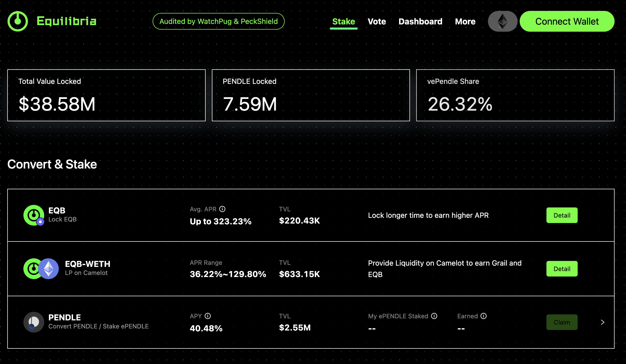This screenshot has width=626, height=364.
Task: Open the Ethereum network selector icon
Action: pyautogui.click(x=503, y=21)
